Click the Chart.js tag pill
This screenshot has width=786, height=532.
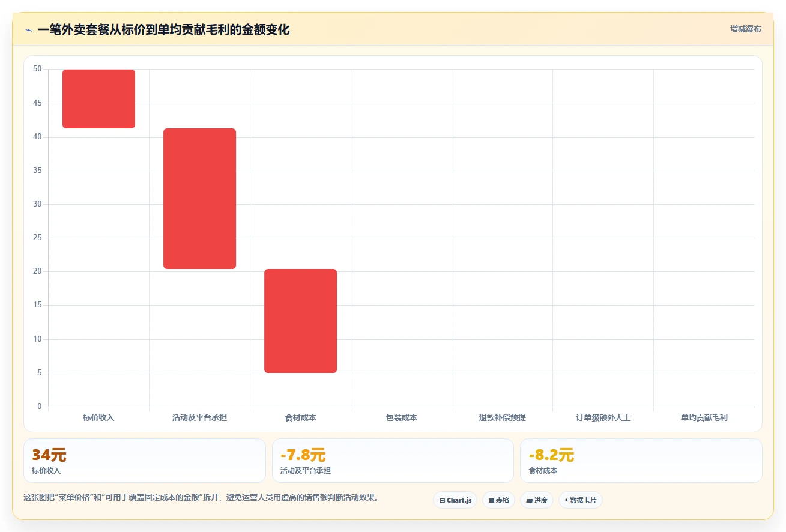click(x=455, y=500)
